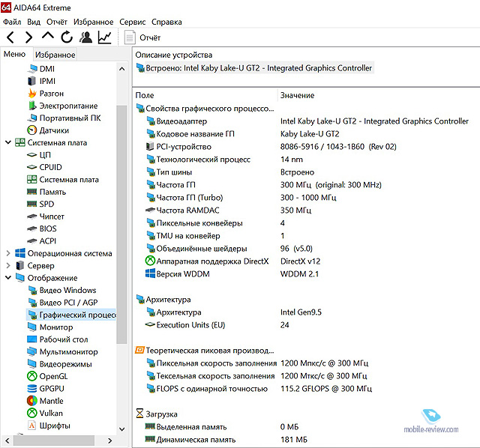Open the Отчёт menu in menu bar

(57, 22)
